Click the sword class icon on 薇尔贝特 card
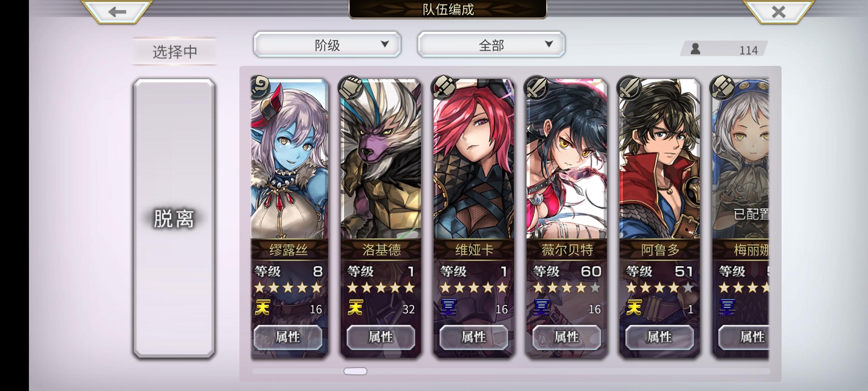 537,87
